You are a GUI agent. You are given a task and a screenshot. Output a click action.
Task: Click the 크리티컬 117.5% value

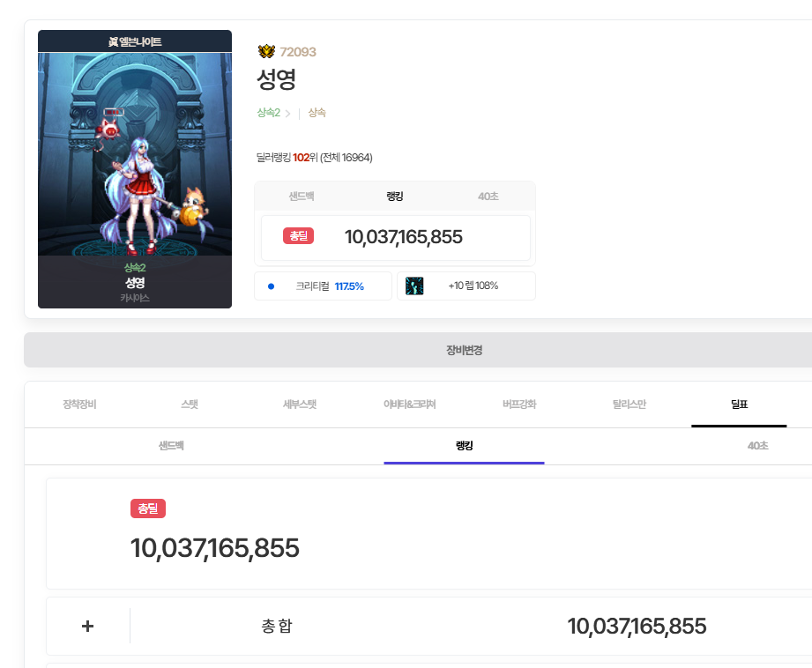click(349, 286)
